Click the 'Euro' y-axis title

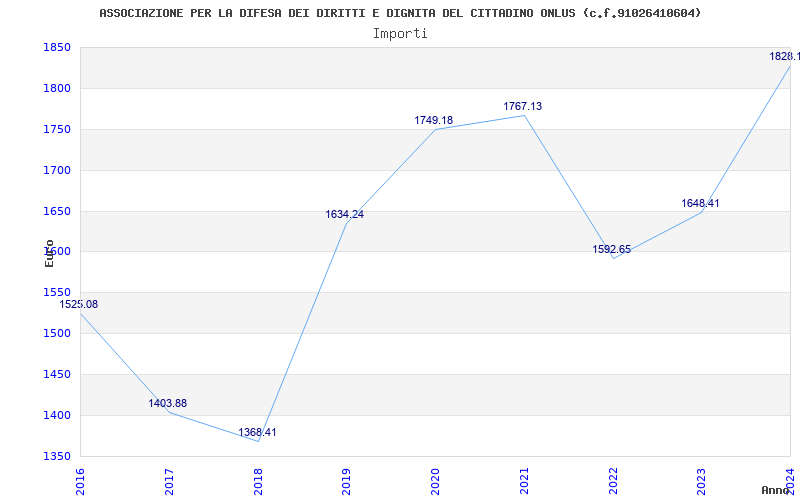coord(49,253)
